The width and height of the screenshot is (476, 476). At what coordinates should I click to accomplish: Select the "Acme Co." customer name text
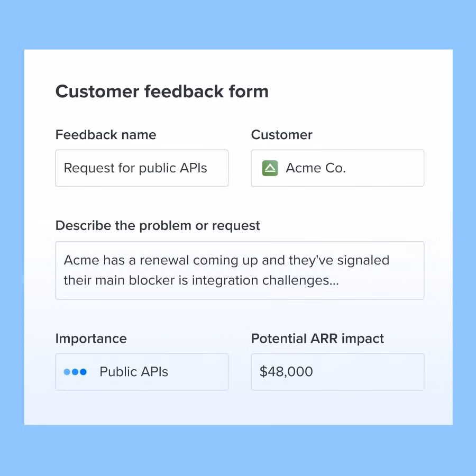click(x=315, y=168)
